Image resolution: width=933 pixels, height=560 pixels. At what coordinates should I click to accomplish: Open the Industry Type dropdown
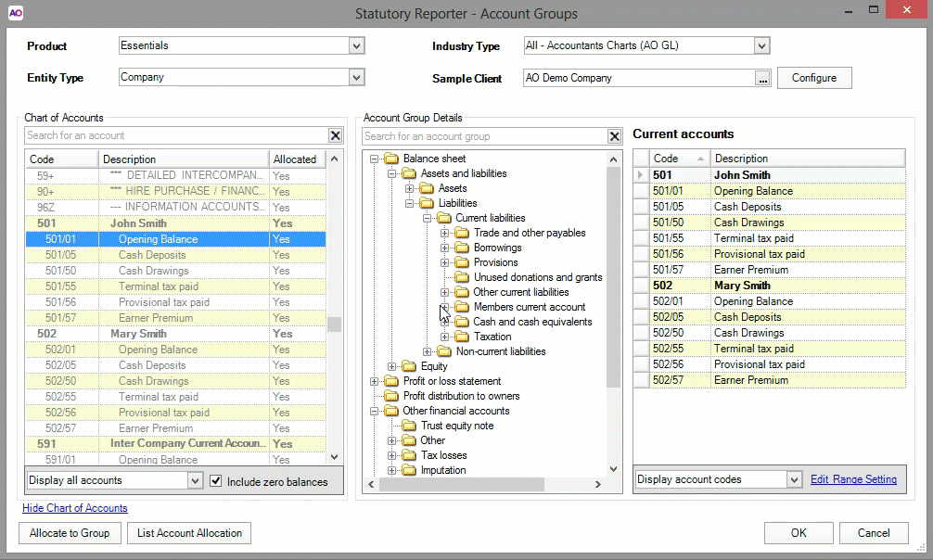(761, 46)
